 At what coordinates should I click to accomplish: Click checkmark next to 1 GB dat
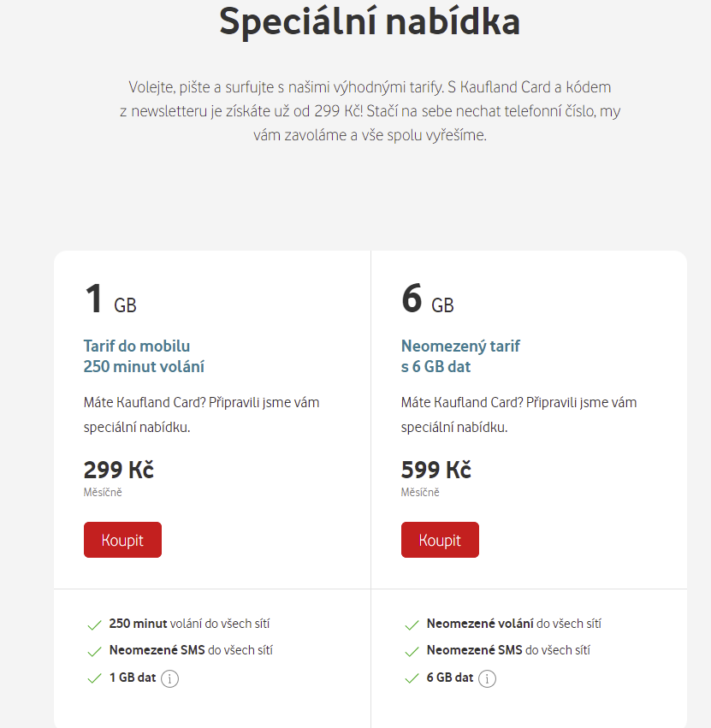pyautogui.click(x=94, y=678)
